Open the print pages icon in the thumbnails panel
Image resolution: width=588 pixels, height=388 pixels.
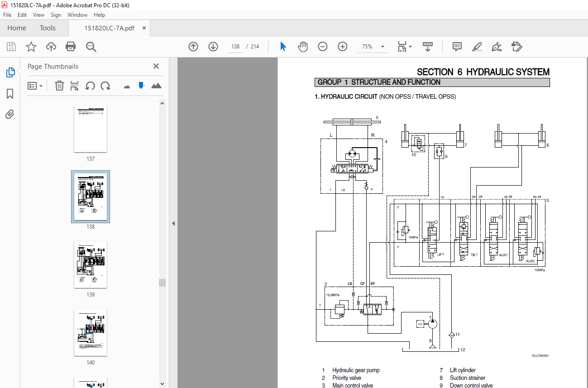tap(75, 86)
